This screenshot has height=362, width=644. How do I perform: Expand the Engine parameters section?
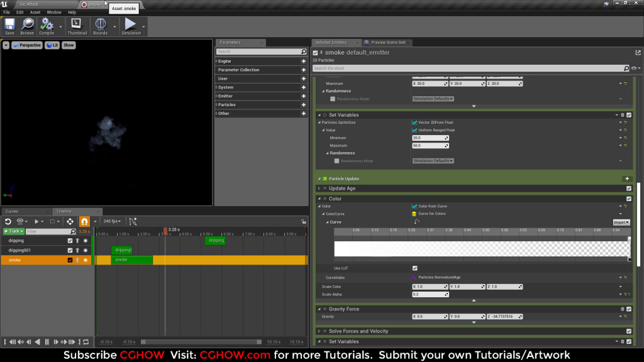coord(217,61)
